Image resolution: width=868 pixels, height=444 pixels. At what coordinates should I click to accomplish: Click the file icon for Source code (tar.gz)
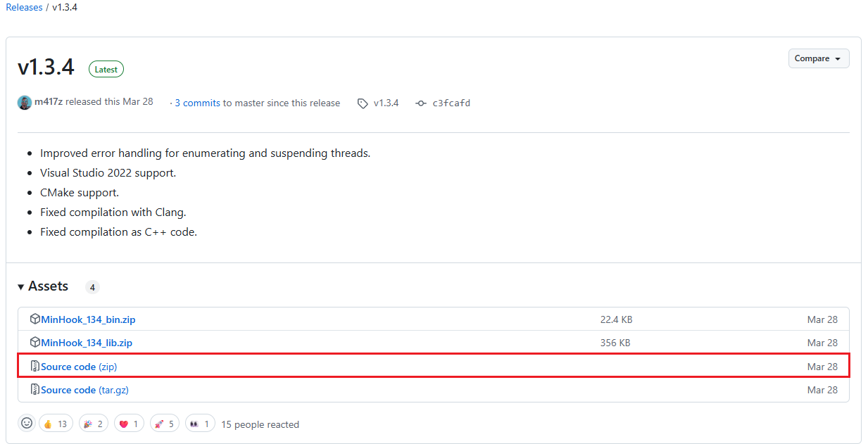35,389
